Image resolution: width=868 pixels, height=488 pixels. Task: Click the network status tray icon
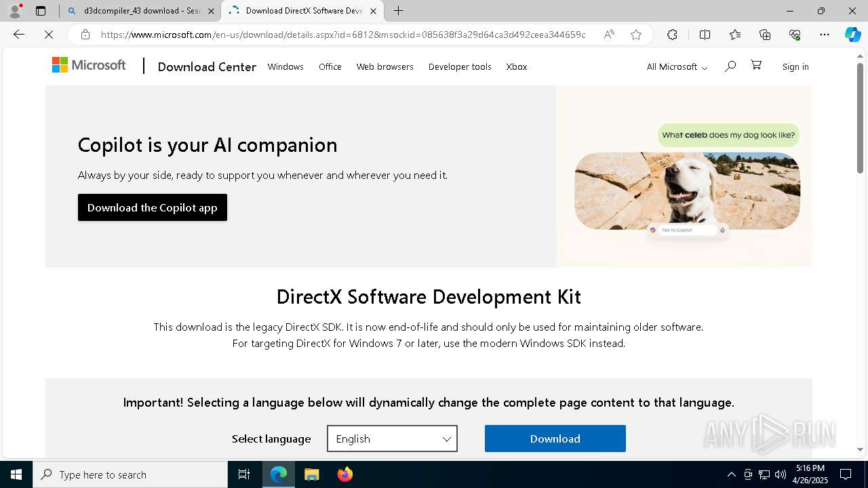point(764,474)
